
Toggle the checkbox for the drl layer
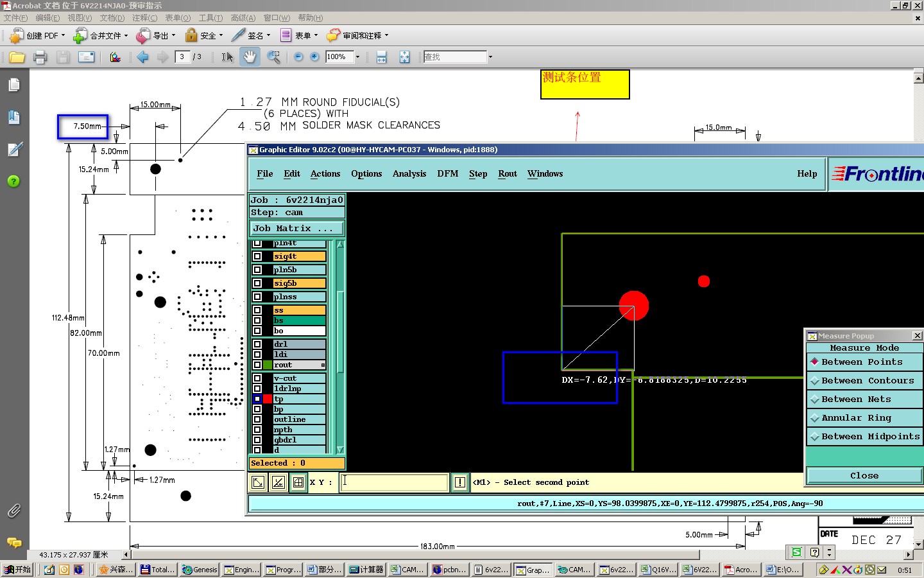[x=257, y=344]
